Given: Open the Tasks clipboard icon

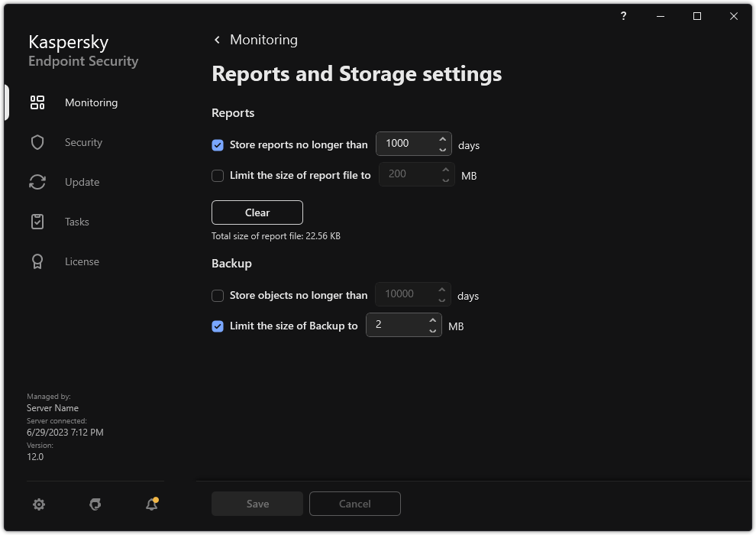Looking at the screenshot, I should tap(37, 221).
